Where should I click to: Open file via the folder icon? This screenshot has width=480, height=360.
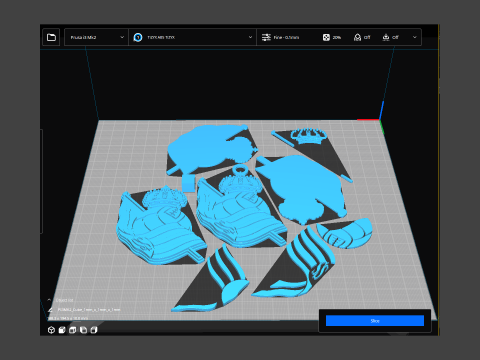(x=51, y=37)
